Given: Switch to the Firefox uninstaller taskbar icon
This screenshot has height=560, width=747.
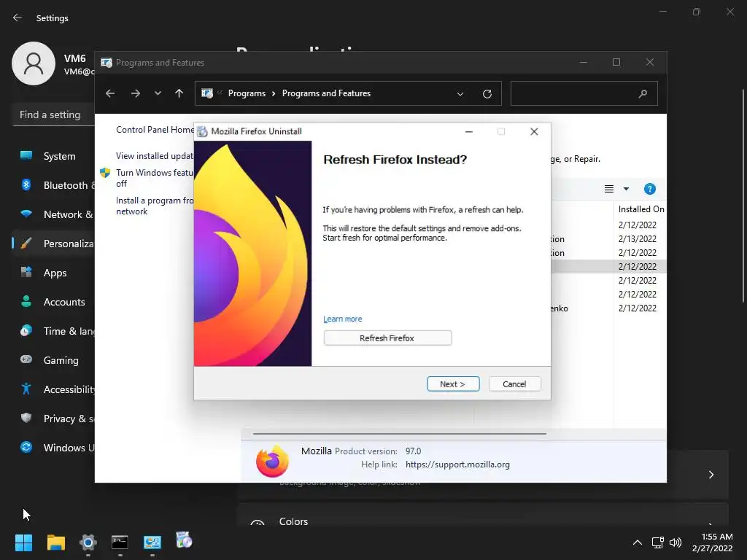Looking at the screenshot, I should 184,540.
